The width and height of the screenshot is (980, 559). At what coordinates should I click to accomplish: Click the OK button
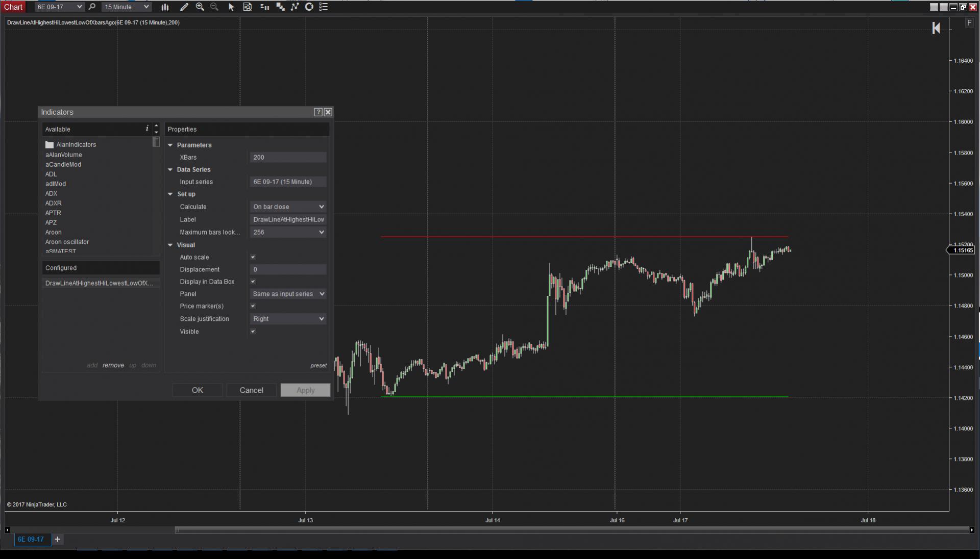197,390
